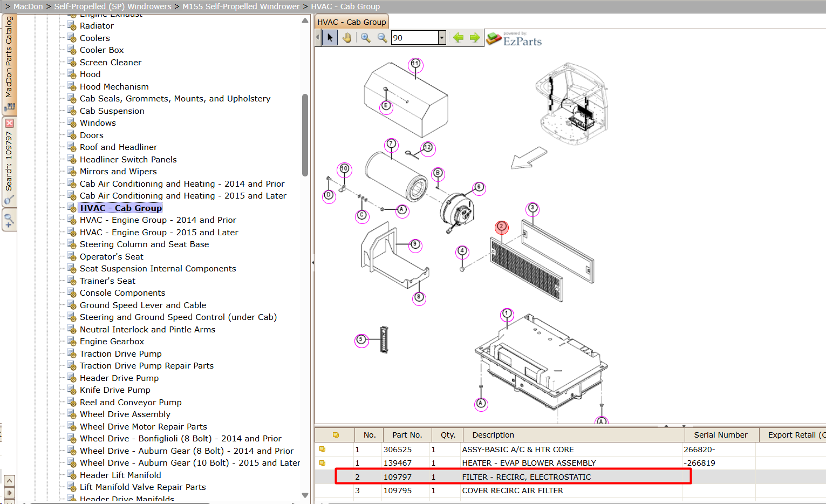Select the arrow pointer tool
Viewport: 826px width, 504px height.
coord(330,38)
